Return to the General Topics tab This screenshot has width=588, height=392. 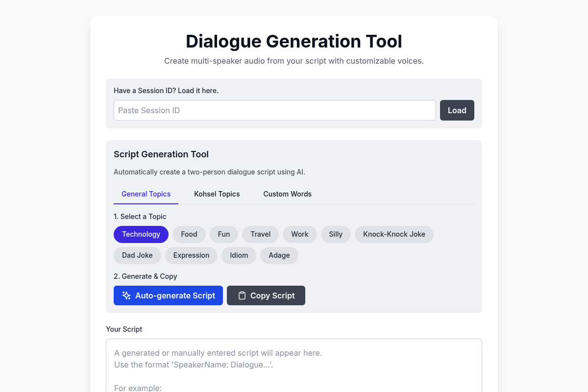coord(146,194)
